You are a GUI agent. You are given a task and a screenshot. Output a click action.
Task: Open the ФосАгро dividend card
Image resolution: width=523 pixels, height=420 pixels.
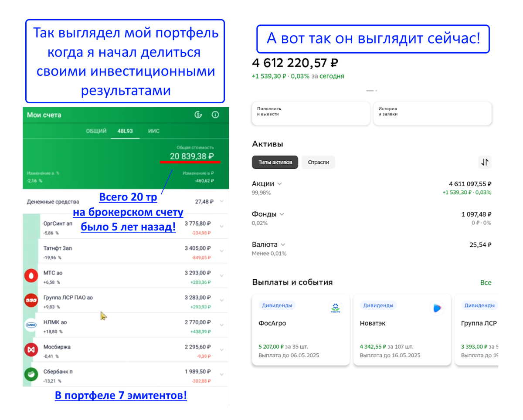[x=301, y=329]
